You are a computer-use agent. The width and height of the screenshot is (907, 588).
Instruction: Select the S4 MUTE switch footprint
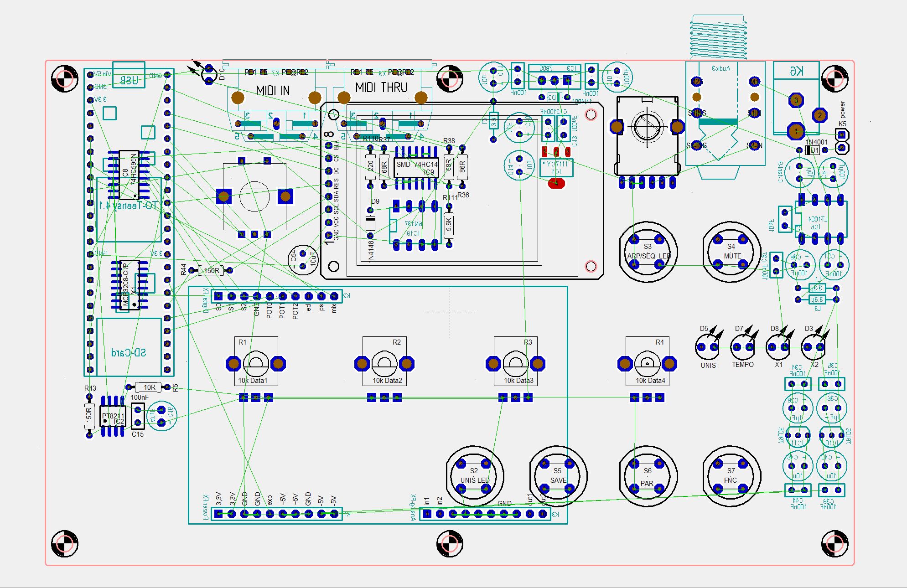(731, 252)
